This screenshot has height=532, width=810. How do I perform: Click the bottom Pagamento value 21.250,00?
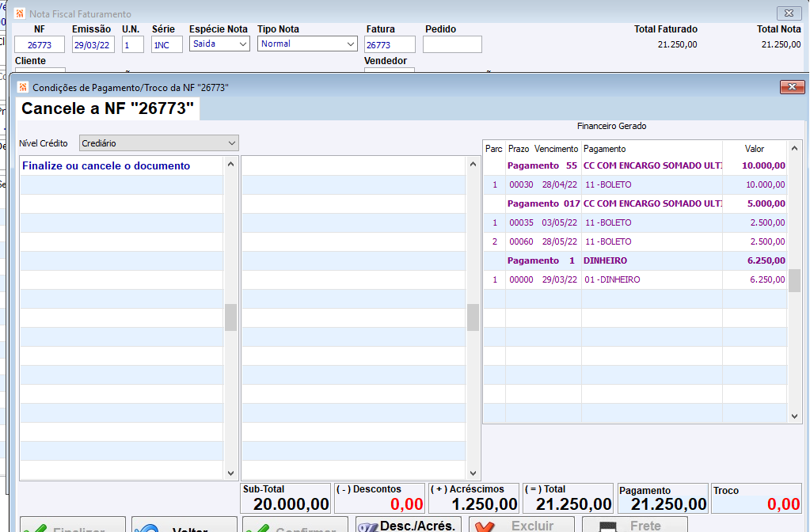pyautogui.click(x=668, y=504)
